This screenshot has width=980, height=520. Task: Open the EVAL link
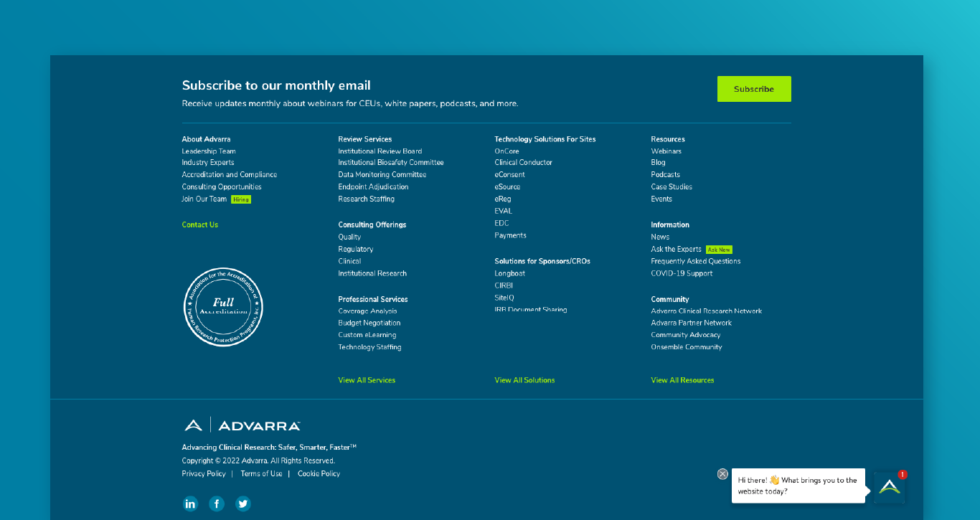click(504, 212)
